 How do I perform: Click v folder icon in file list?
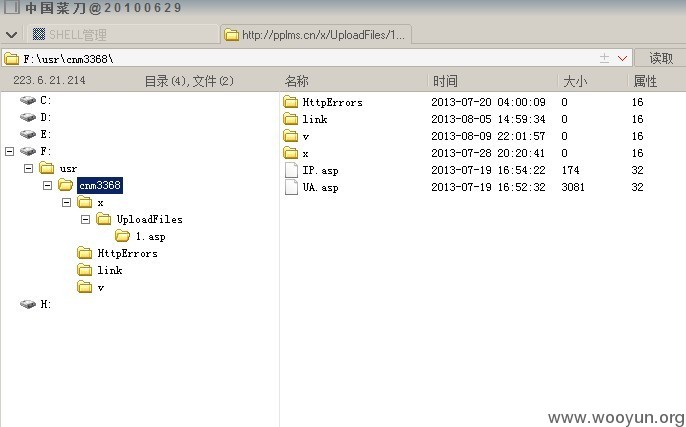coord(290,136)
